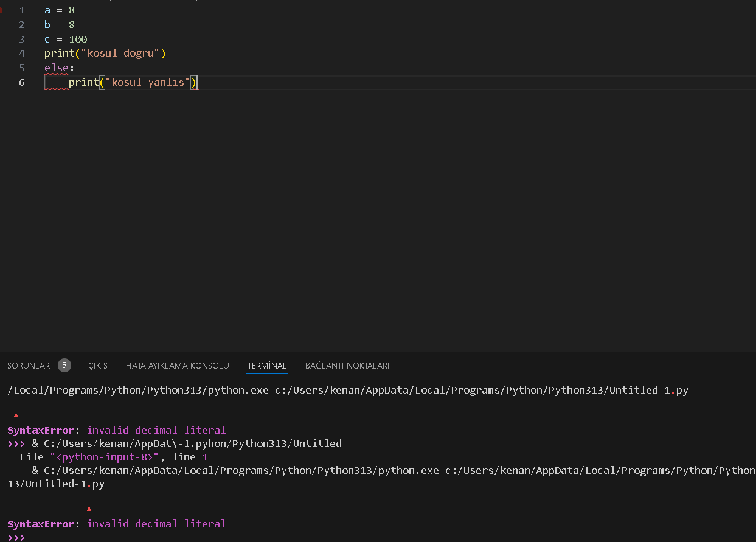Viewport: 756px width, 542px height.
Task: Switch to the ÇIKIŞ output tab
Action: [x=98, y=366]
